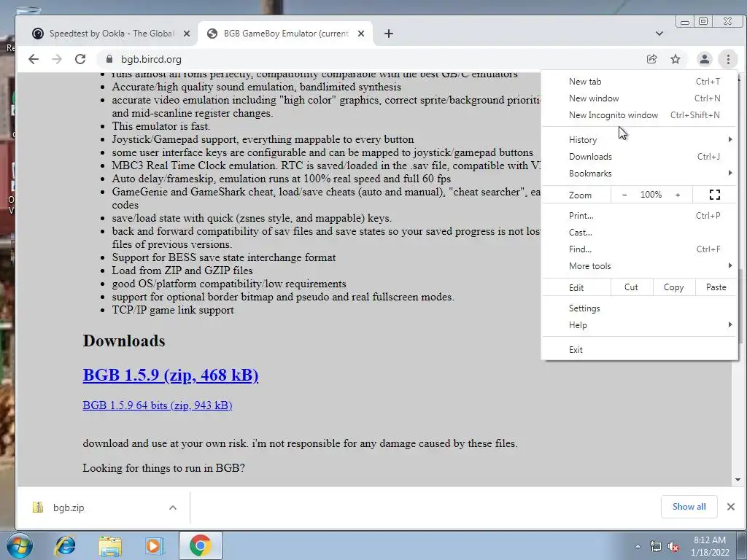The width and height of the screenshot is (747, 560).
Task: Open Windows Explorer folder on taskbar
Action: tap(110, 545)
